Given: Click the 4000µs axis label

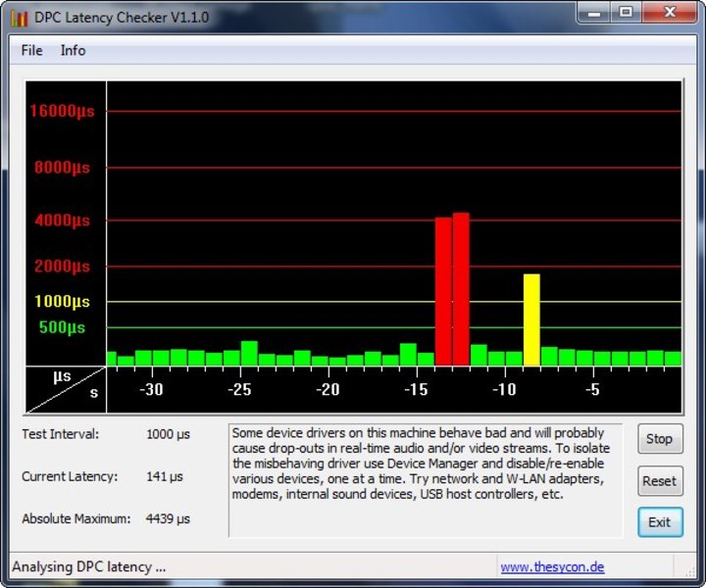Looking at the screenshot, I should (62, 220).
